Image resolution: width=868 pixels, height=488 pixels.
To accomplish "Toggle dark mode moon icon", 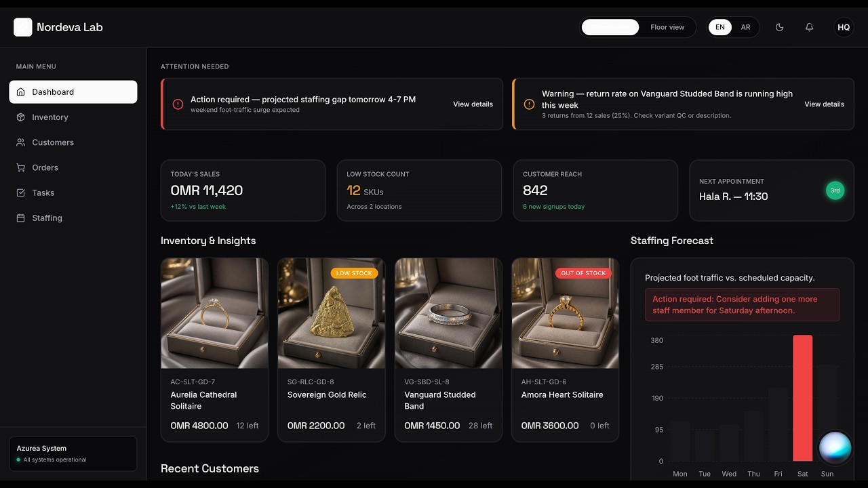I will tap(779, 27).
